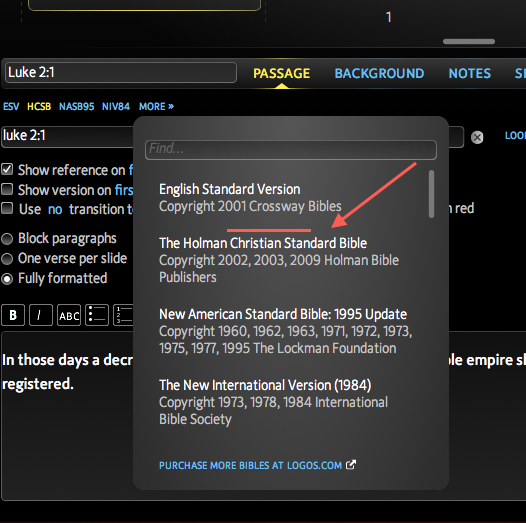Image resolution: width=526 pixels, height=523 pixels.
Task: Enable Show version on first slide checkbox
Action: tap(7, 189)
